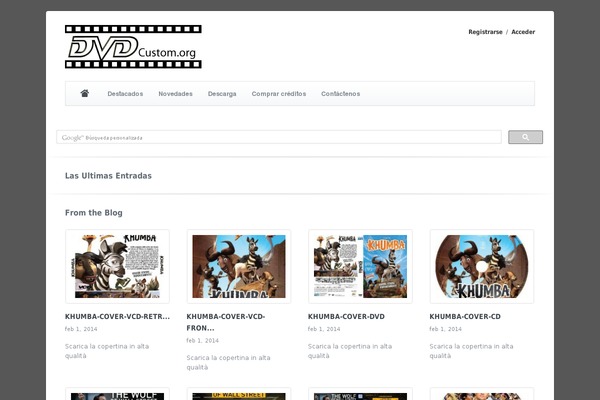The image size is (600, 400).
Task: Click the date under KHUMBA-COVER-DVD
Action: 324,329
